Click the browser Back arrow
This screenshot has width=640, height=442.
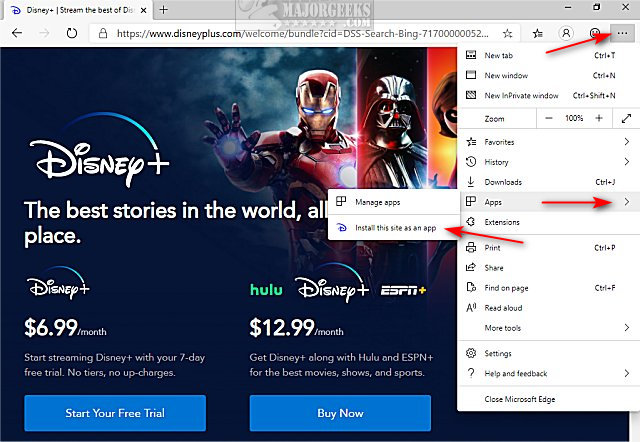tap(17, 33)
